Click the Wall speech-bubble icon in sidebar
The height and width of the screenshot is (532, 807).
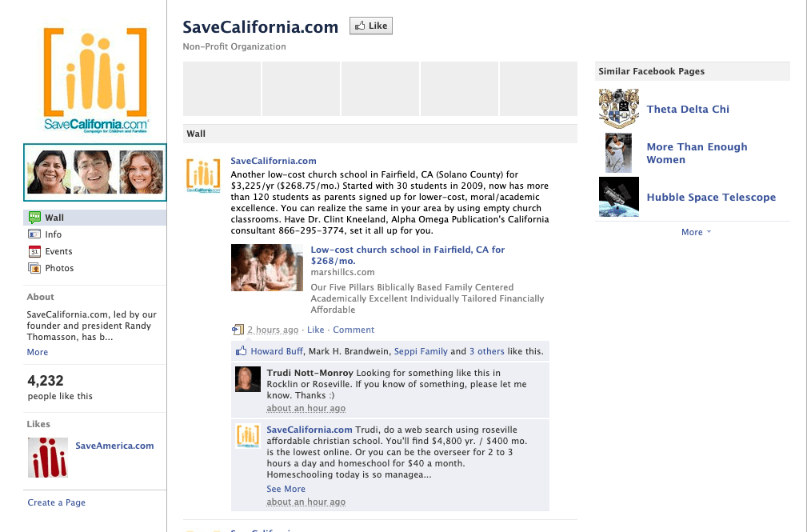click(34, 218)
